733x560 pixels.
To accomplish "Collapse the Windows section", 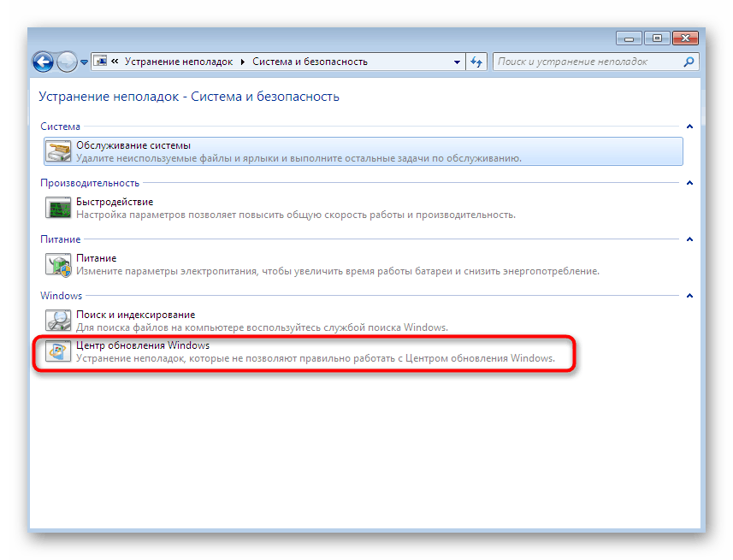I will [689, 295].
